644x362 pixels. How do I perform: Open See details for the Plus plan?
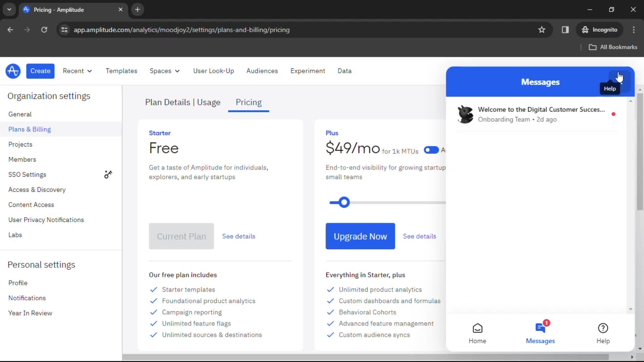click(420, 236)
